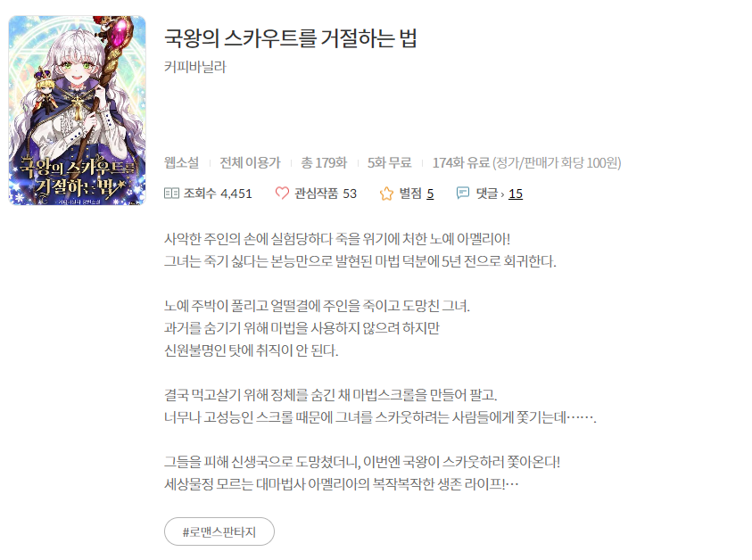Open author 커피바닐라's page
This screenshot has width=752, height=560.
tap(194, 67)
